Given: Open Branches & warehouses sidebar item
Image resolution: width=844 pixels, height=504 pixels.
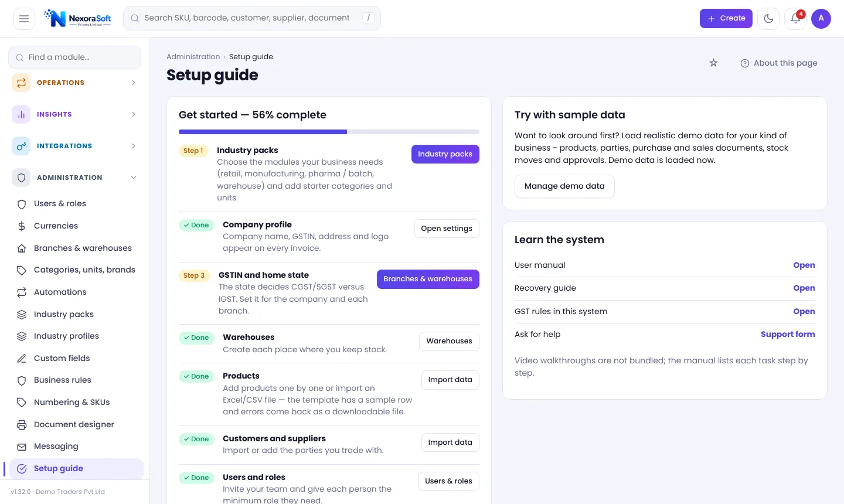Looking at the screenshot, I should 76,248.
